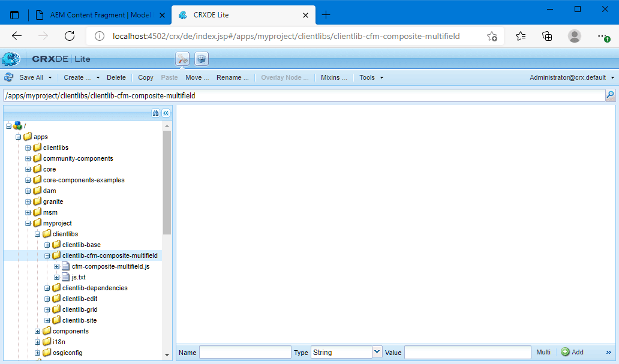This screenshot has width=619, height=364.
Task: Click the search magnifier next to path field
Action: tap(611, 95)
